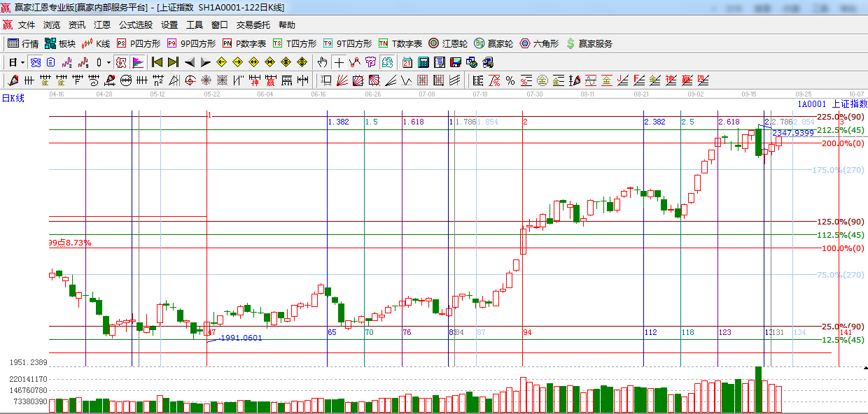Open the 江恩 menu
868x414 pixels.
(x=102, y=24)
